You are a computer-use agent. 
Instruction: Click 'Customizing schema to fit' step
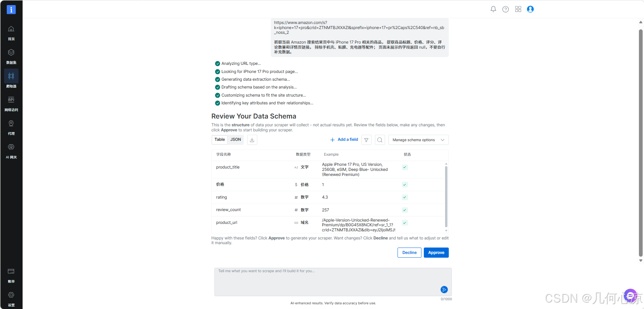pos(264,95)
